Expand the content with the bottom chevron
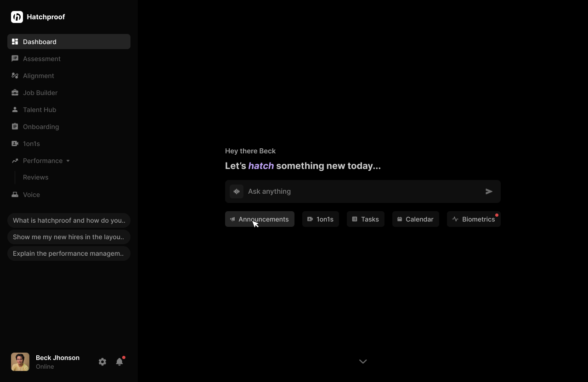The image size is (588, 382). pyautogui.click(x=363, y=362)
